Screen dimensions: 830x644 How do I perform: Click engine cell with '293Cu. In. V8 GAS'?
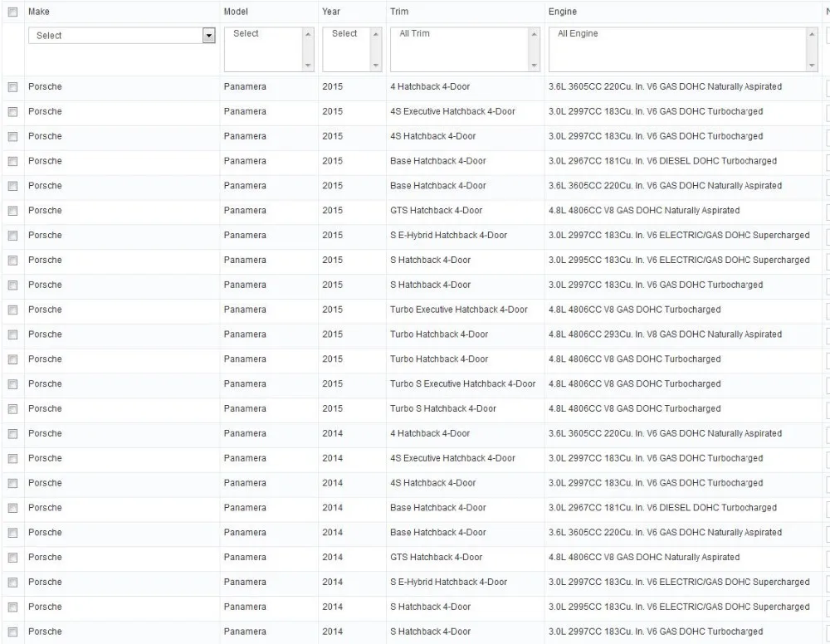[665, 334]
